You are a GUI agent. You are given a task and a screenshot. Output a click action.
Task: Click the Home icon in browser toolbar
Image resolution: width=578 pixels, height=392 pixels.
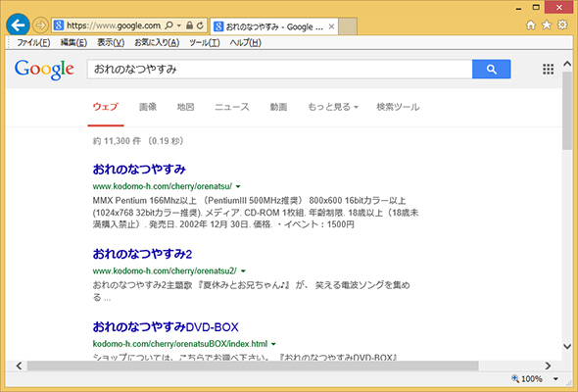[531, 24]
